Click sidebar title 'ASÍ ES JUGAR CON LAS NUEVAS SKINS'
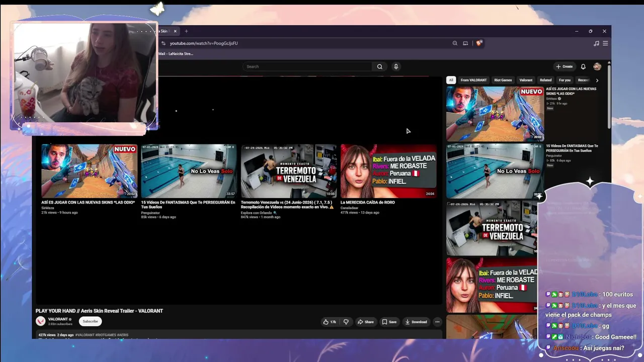Screen dimensions: 644x362 [571, 91]
